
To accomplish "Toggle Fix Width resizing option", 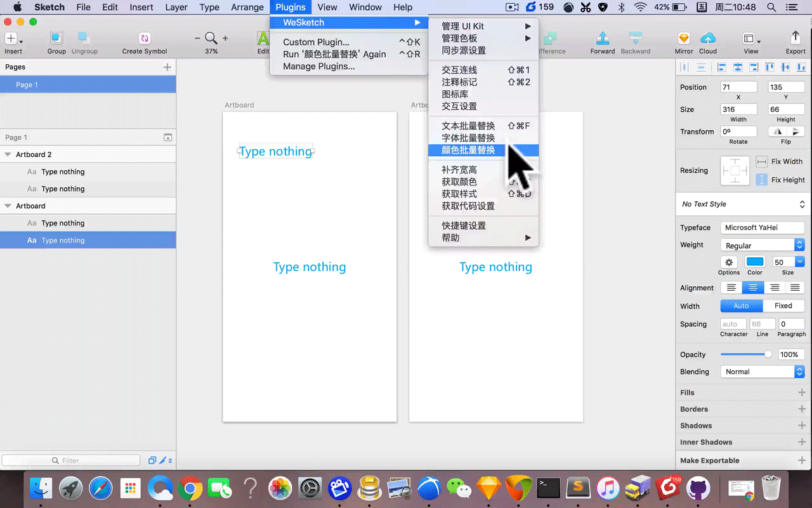I will click(x=761, y=161).
